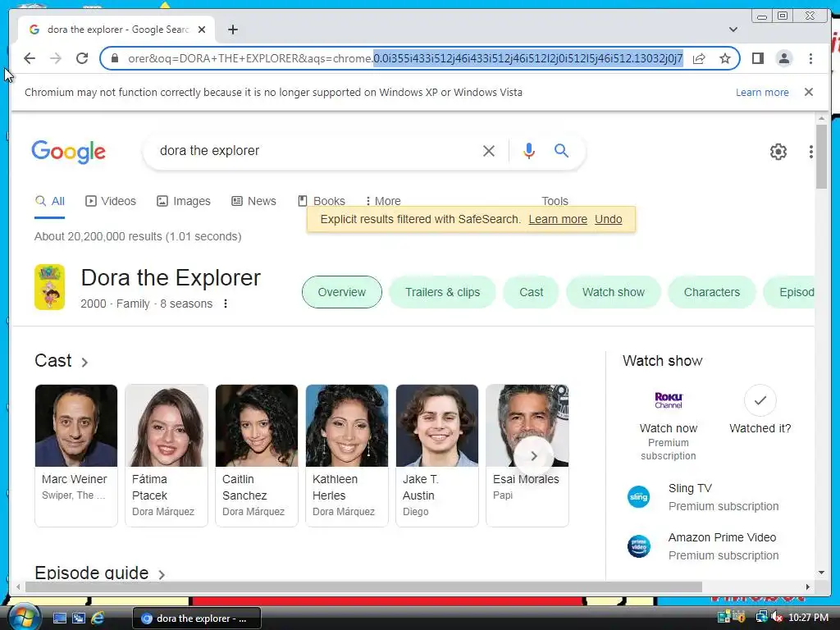Screen dimensions: 840x630
Task: Open the Chromium three-dot menu
Action: 810,58
